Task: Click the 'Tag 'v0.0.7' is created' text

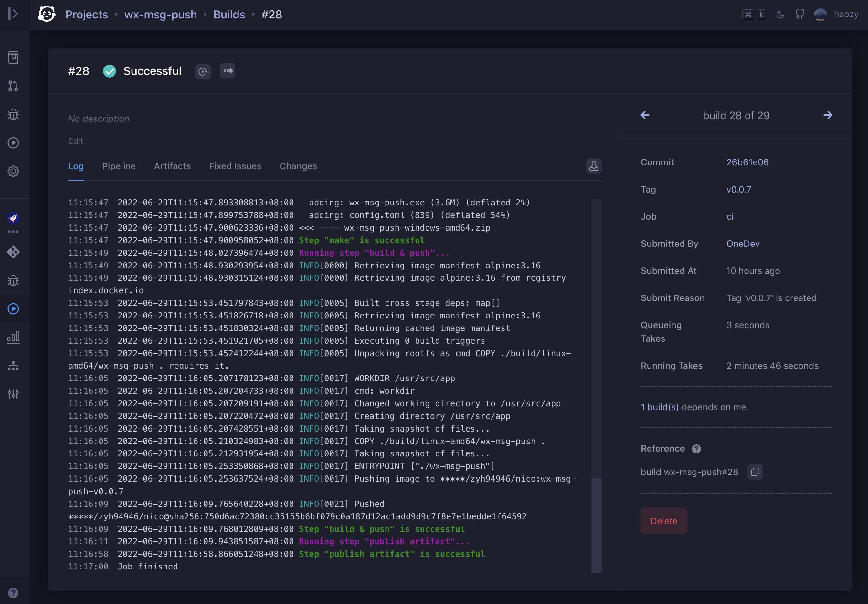Action: coord(771,298)
